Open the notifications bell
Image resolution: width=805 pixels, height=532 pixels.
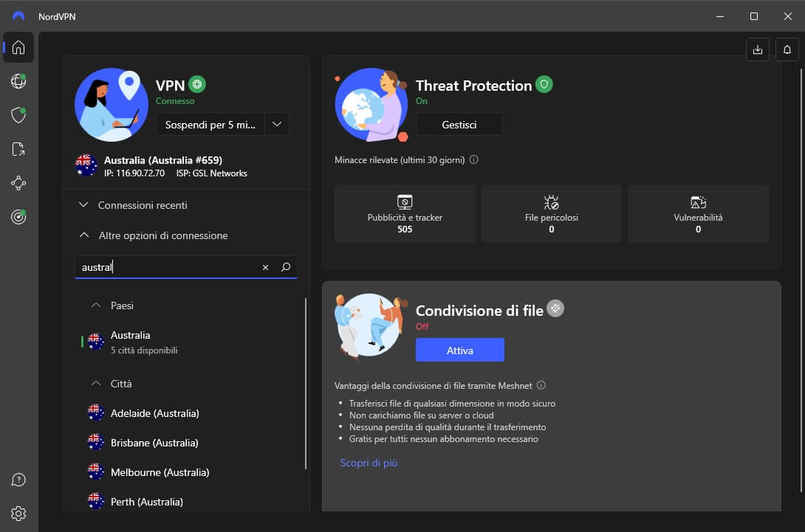tap(787, 49)
